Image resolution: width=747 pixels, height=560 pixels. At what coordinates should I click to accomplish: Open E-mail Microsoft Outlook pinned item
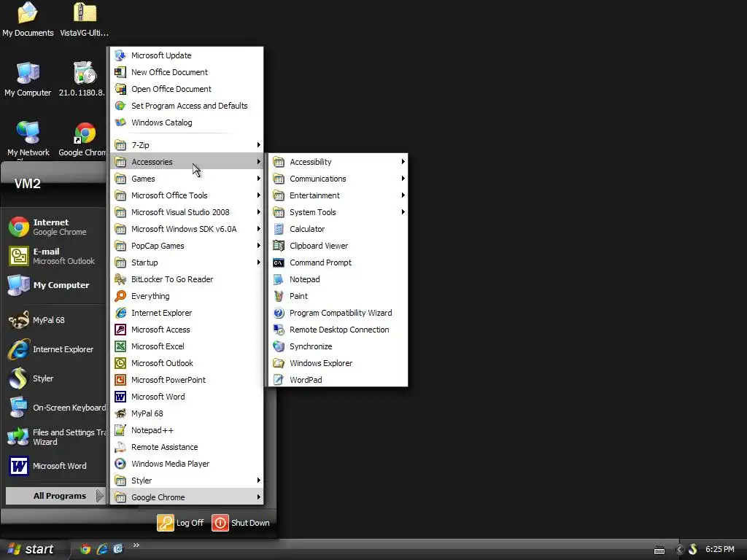pyautogui.click(x=55, y=256)
